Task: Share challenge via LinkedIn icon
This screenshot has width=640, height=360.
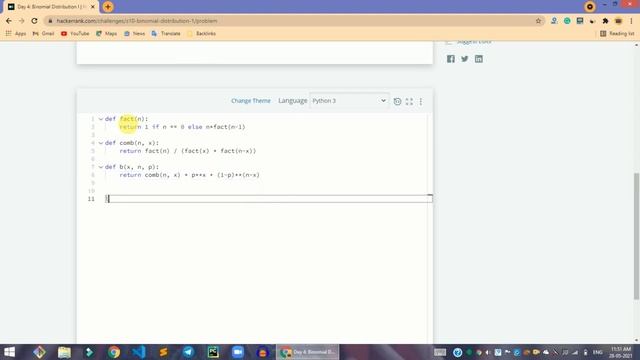Action: [479, 59]
